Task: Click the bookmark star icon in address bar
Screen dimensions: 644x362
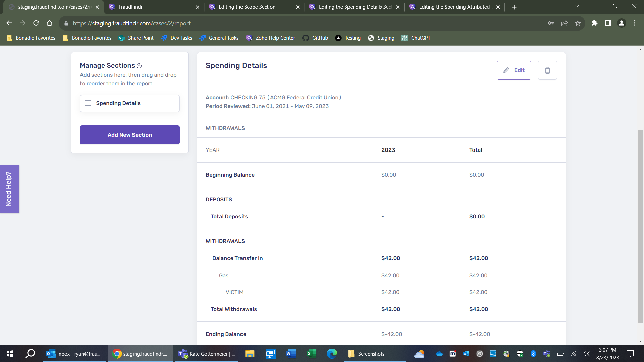Action: pyautogui.click(x=578, y=23)
